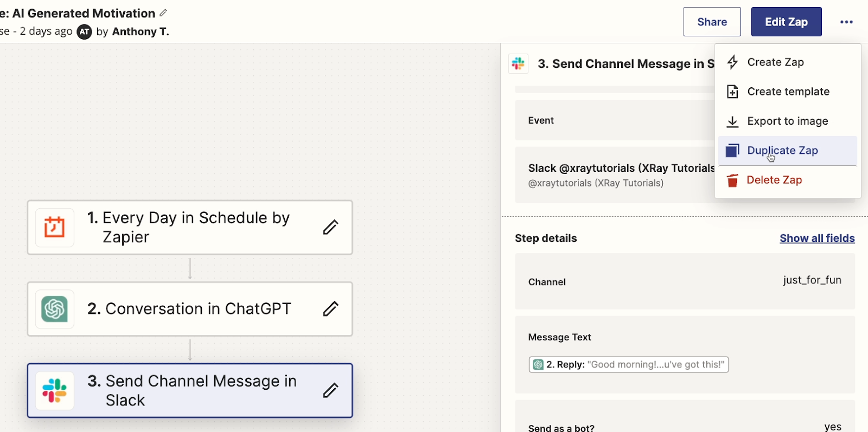Choose Export to image option
Viewport: 868px width, 432px height.
pyautogui.click(x=787, y=121)
